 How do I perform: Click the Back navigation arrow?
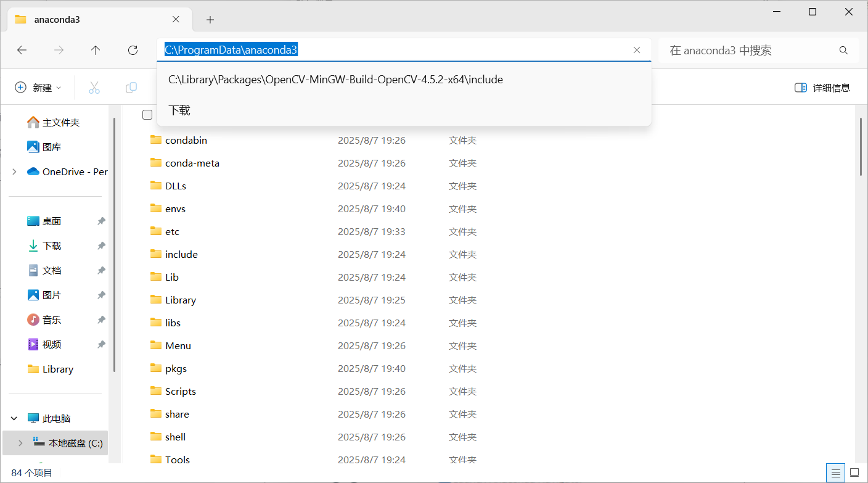(x=22, y=50)
